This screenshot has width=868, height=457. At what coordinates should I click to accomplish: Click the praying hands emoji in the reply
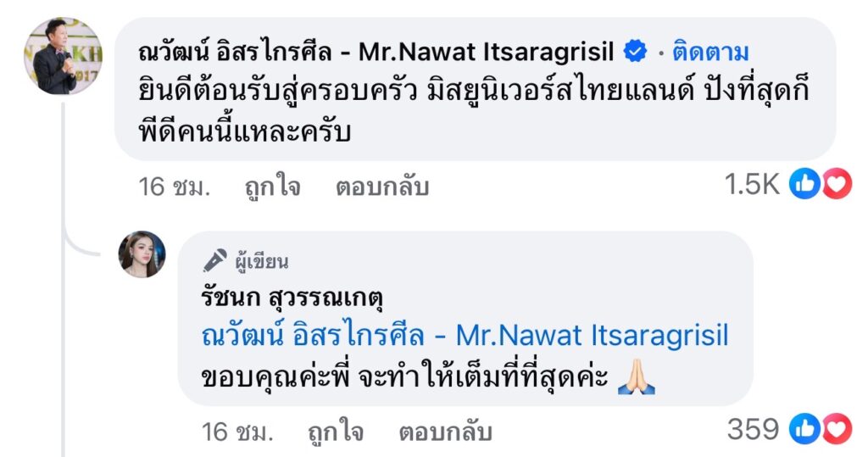coord(636,377)
